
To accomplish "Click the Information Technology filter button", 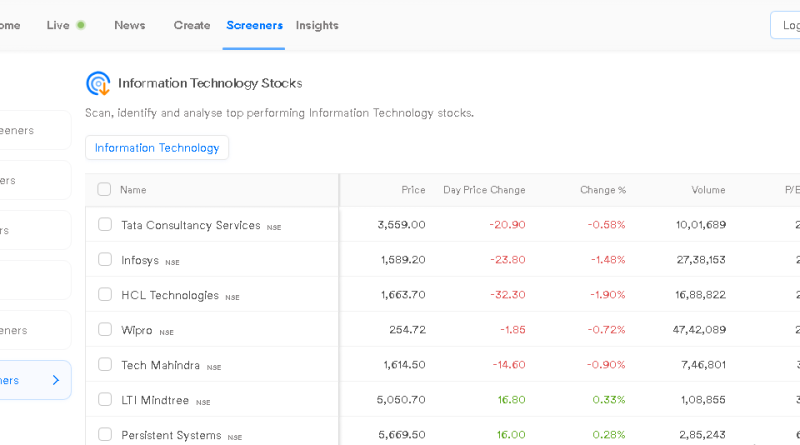I will pos(157,147).
